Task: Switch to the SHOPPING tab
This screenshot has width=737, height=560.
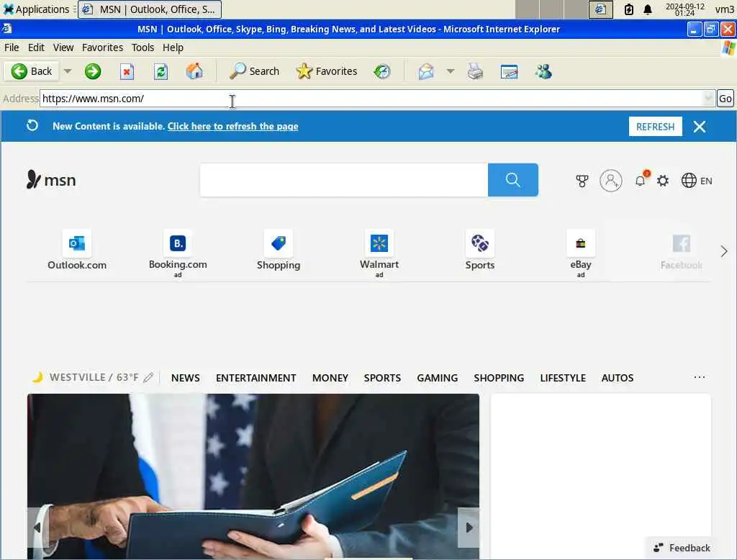Action: click(x=499, y=378)
